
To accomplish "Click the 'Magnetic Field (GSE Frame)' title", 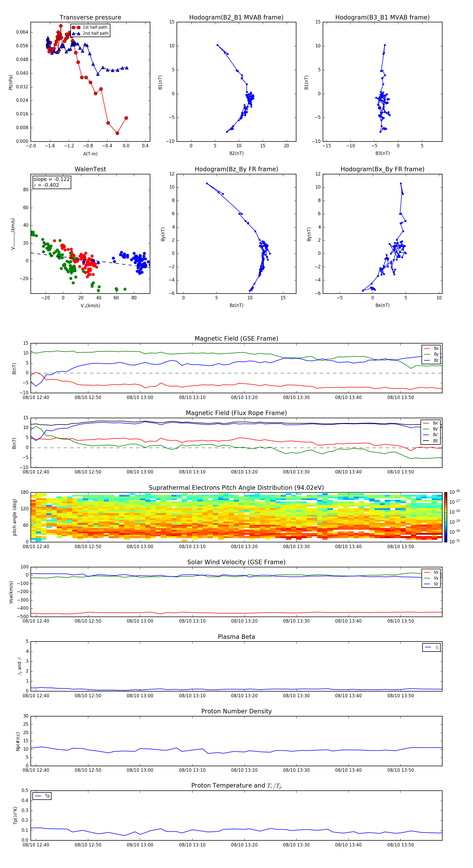I will pos(236,339).
